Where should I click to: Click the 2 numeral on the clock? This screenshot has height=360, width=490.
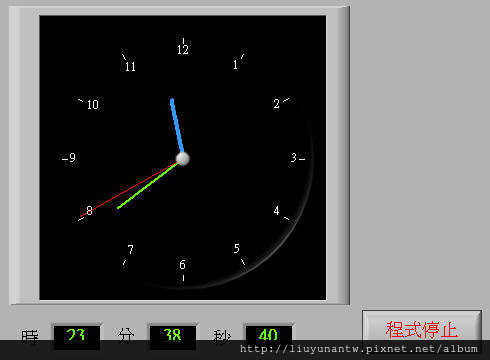(277, 104)
